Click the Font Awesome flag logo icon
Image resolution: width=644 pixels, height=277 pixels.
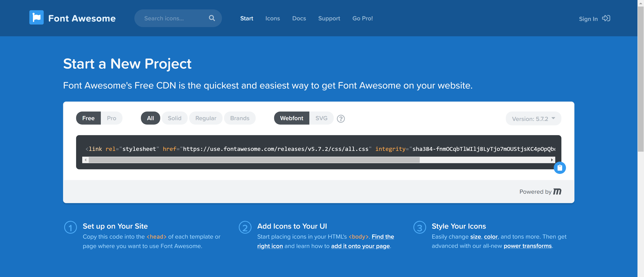pos(36,17)
